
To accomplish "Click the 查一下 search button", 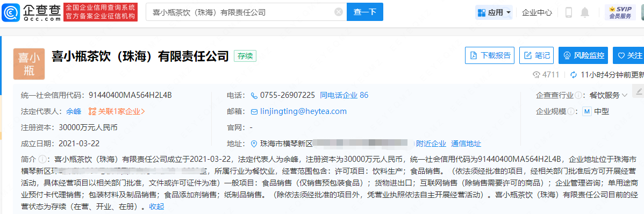I will pyautogui.click(x=364, y=12).
